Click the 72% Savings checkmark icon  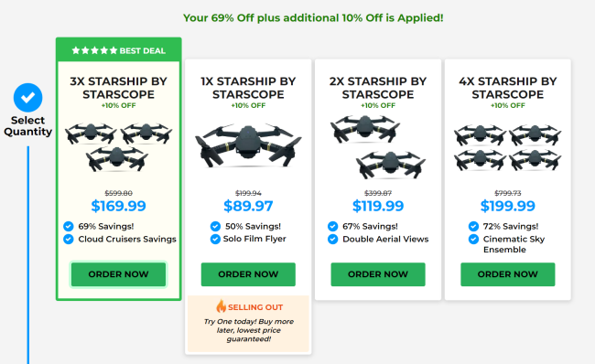click(473, 227)
